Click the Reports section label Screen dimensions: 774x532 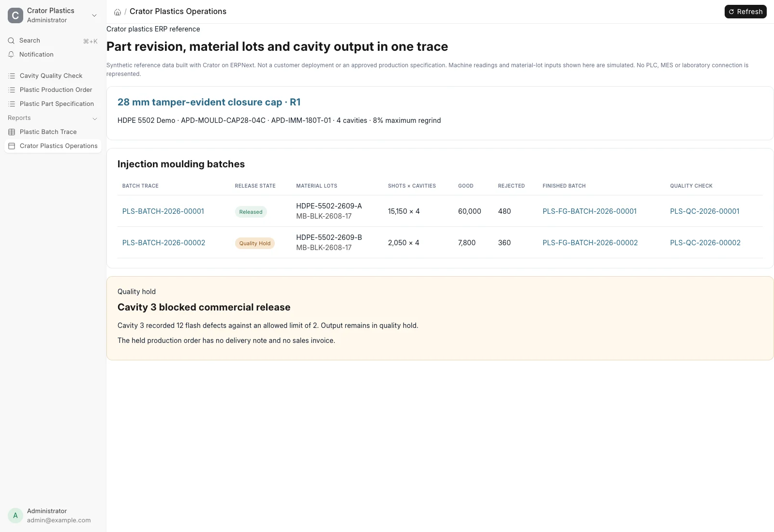[x=19, y=118]
